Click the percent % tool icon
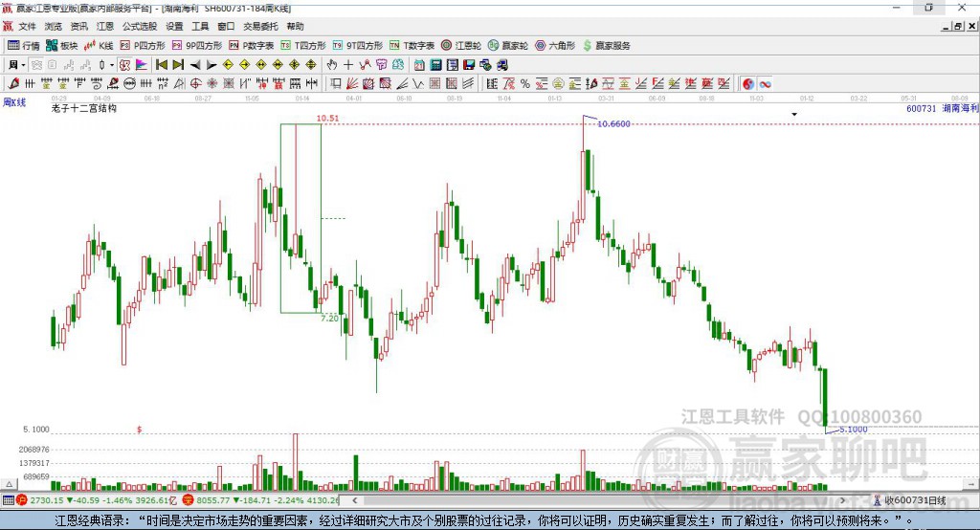Viewport: 980px width, 530px height. [525, 84]
